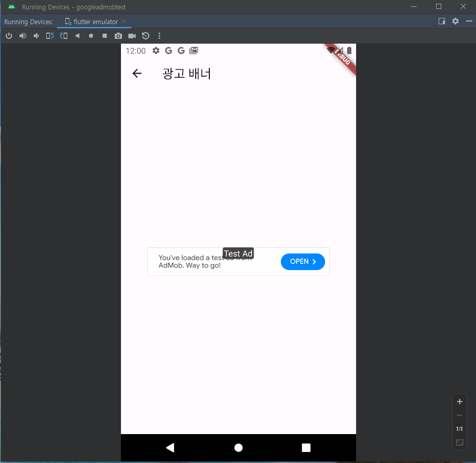Open the Running Devices settings gear
The width and height of the screenshot is (476, 463).
point(455,21)
